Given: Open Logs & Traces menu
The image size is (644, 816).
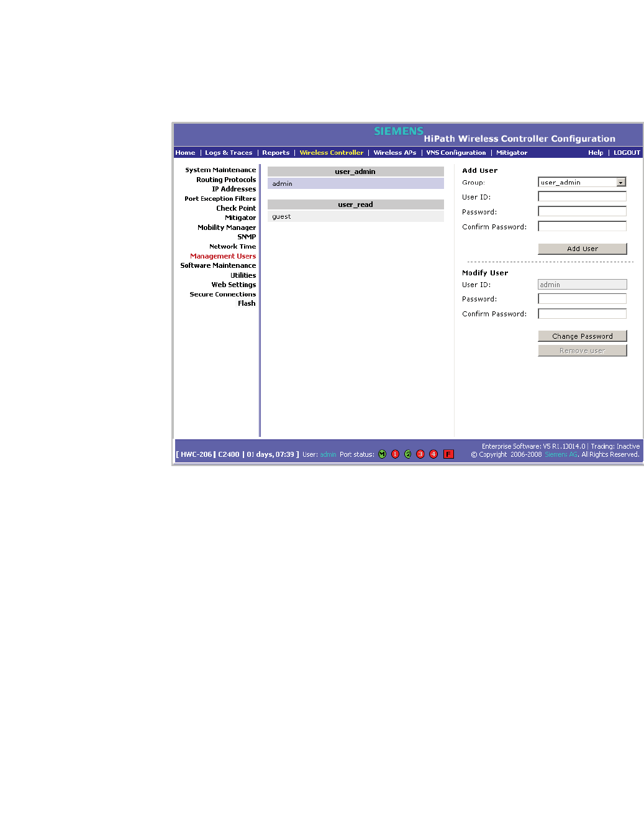Looking at the screenshot, I should click(229, 153).
